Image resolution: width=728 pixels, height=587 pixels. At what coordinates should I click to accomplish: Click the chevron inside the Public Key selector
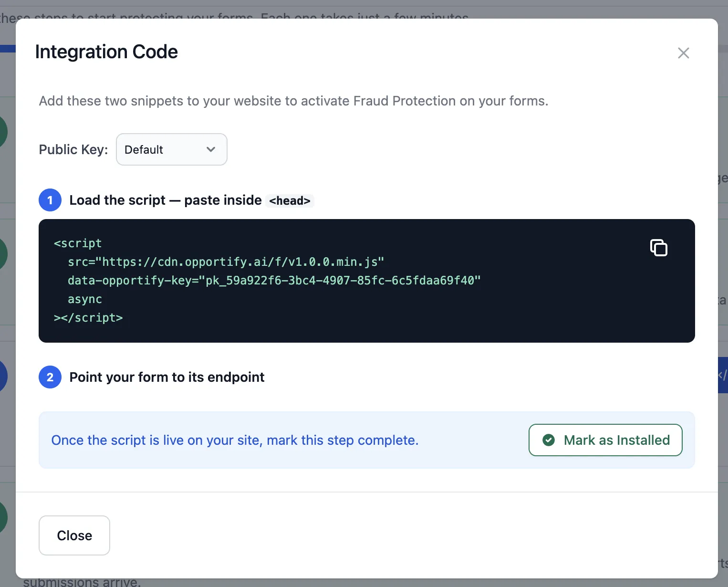click(x=211, y=149)
